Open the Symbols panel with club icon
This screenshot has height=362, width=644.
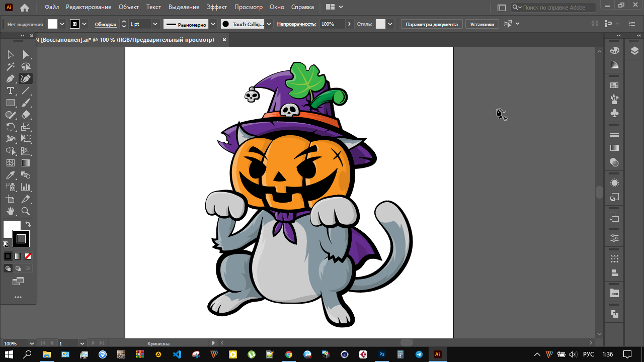point(614,114)
